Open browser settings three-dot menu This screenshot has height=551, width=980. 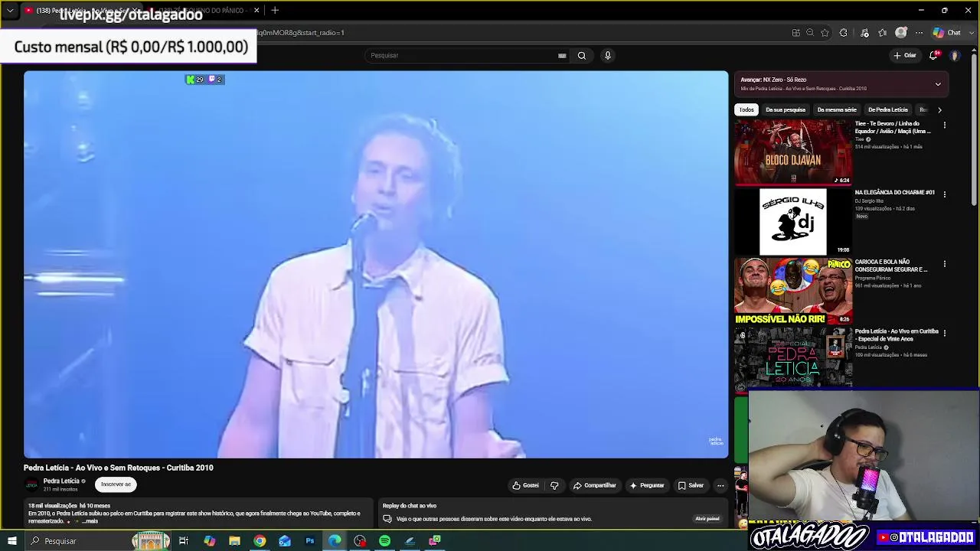(x=920, y=33)
